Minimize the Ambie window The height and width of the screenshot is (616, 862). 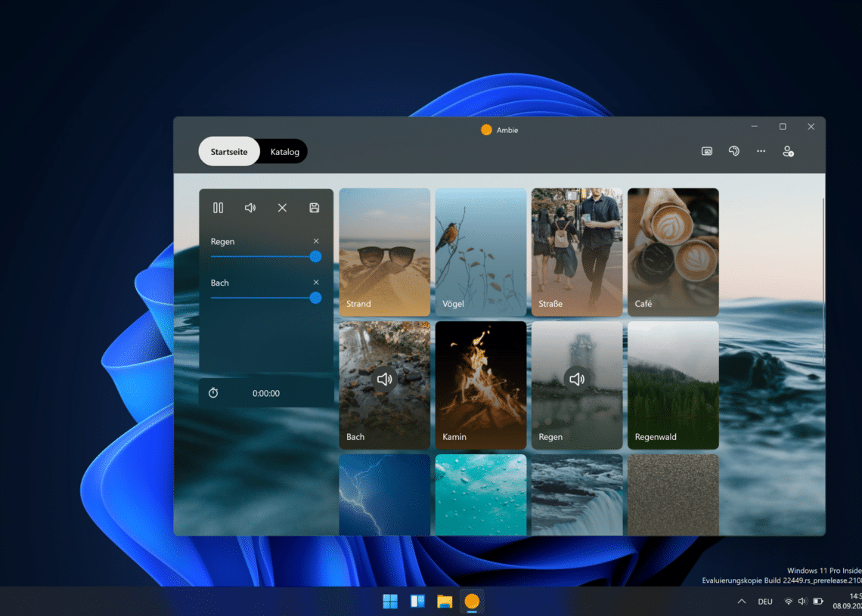click(755, 127)
